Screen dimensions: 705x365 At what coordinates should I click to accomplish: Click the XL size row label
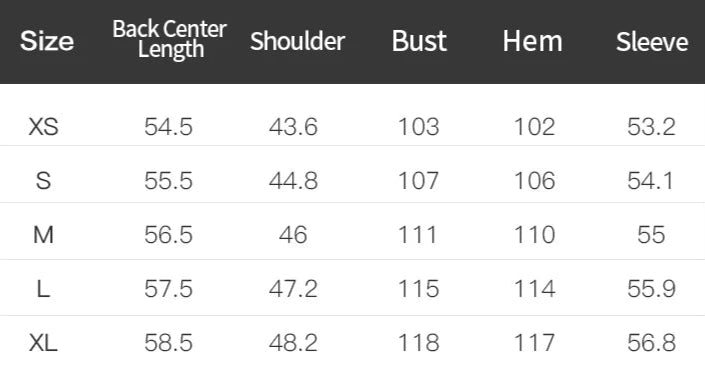(x=43, y=344)
